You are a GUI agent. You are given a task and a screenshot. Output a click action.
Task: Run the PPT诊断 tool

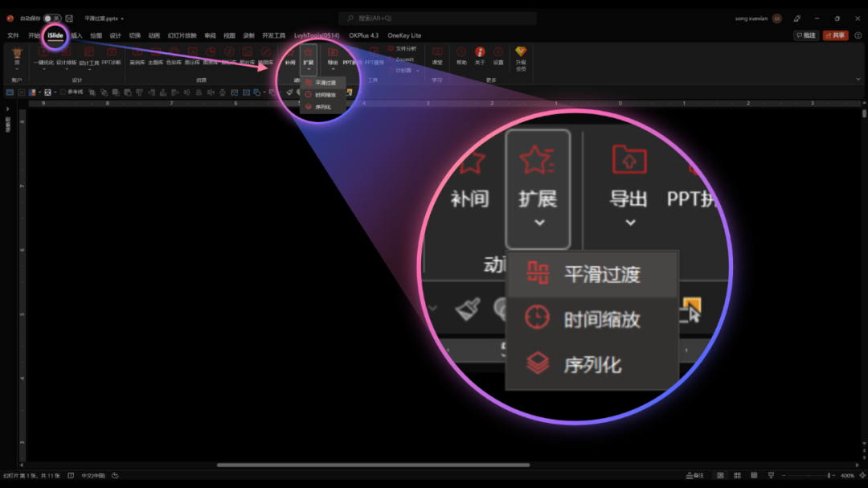(111, 56)
